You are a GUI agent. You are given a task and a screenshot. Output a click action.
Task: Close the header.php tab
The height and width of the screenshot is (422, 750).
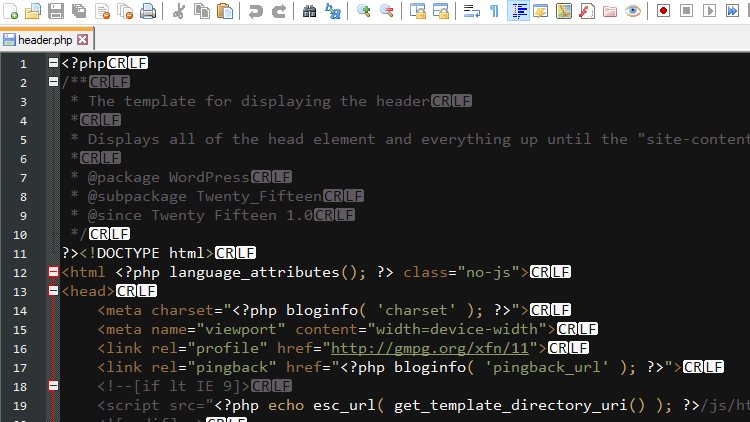click(83, 40)
